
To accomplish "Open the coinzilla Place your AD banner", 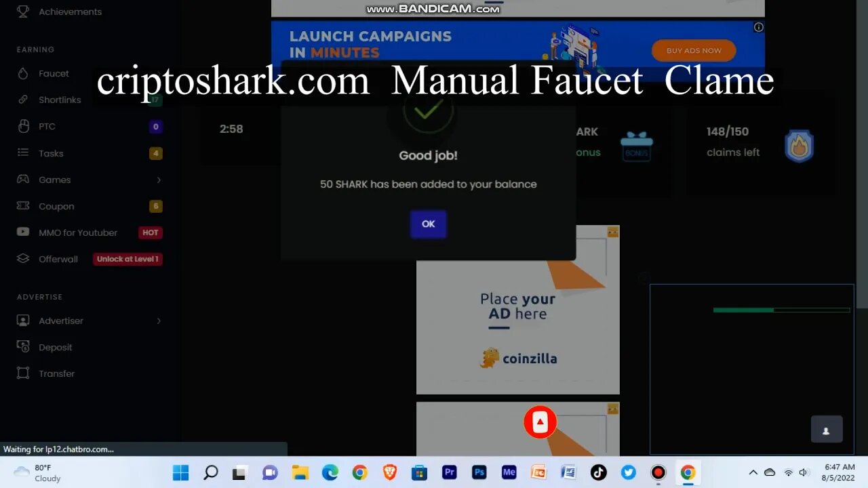I will [517, 310].
